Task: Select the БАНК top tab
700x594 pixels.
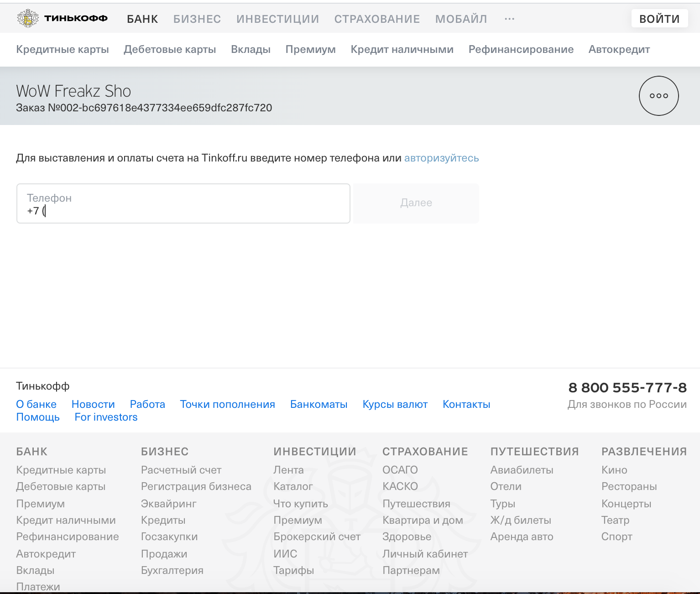Action: tap(142, 19)
